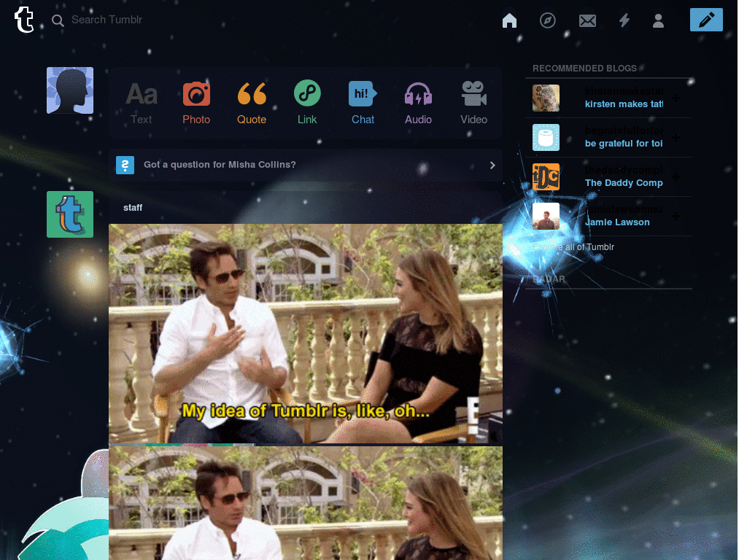Open the Activity lightning icon
747x560 pixels.
(x=624, y=20)
